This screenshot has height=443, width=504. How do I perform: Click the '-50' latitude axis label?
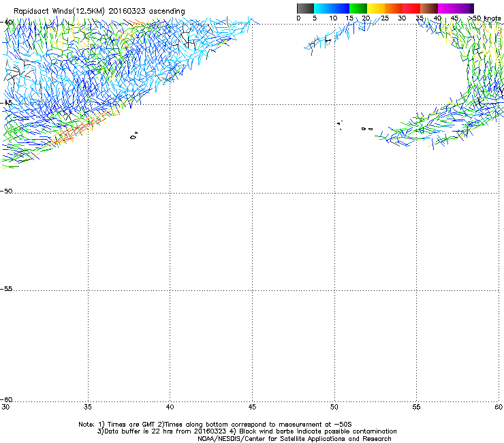(x=6, y=191)
